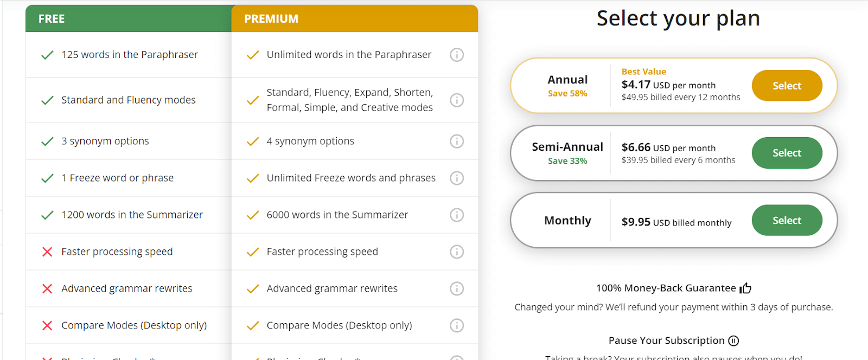The height and width of the screenshot is (360, 868).
Task: Select the Semi-Annual plan
Action: click(786, 153)
